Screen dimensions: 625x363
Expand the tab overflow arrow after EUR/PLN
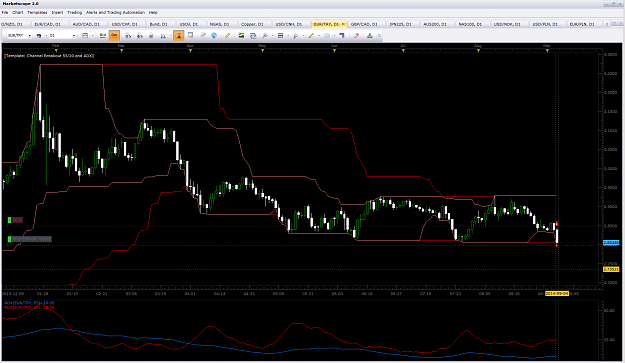[x=607, y=24]
